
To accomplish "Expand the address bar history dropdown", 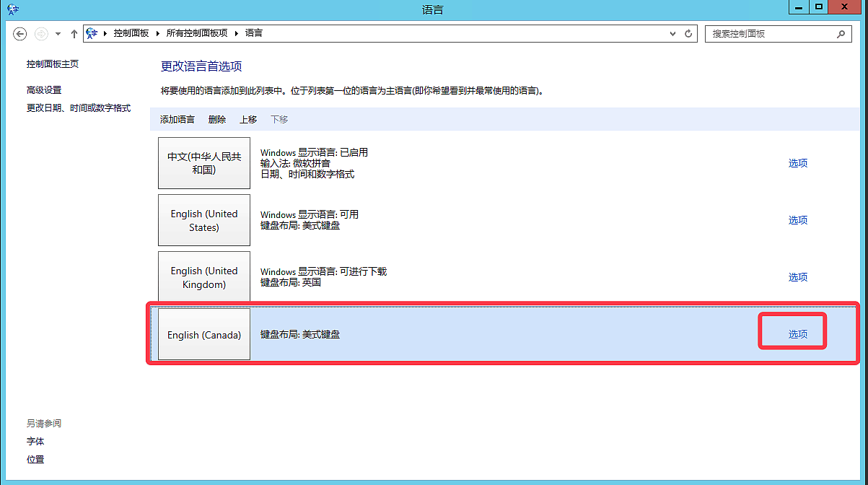I will 673,34.
